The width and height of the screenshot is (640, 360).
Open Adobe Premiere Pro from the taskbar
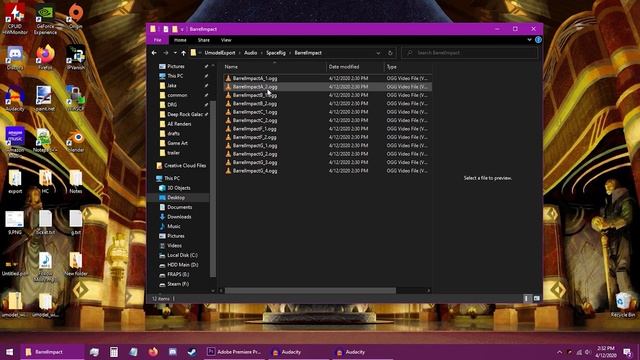234,352
